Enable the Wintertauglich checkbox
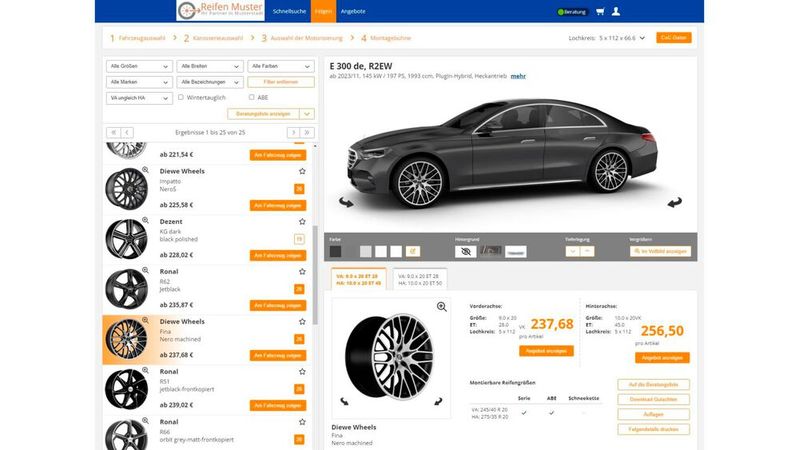 click(181, 97)
